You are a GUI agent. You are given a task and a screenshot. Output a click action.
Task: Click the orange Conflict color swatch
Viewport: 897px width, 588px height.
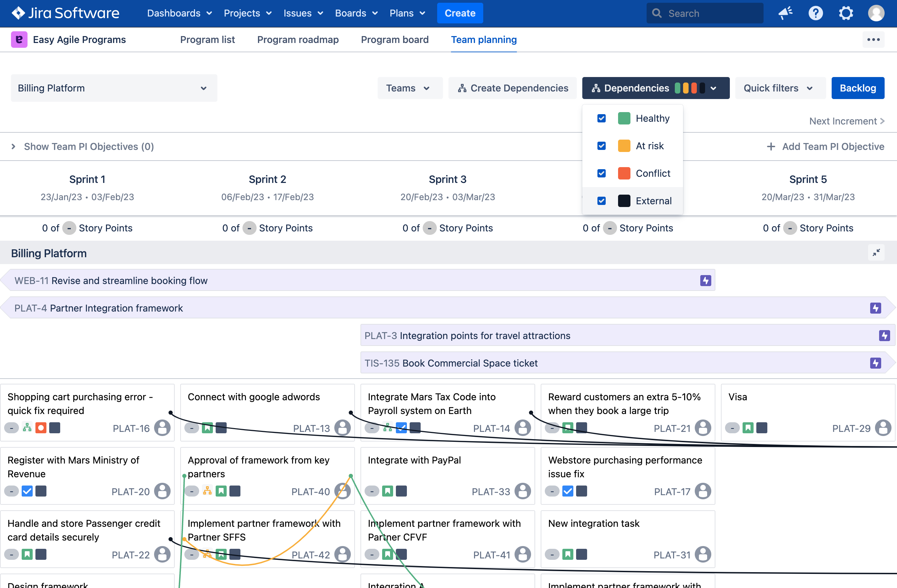[x=624, y=173]
